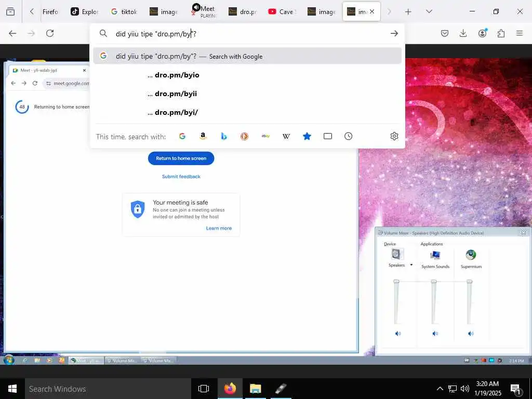Mute the Meet tab audio icon
This screenshot has height=399, width=532.
click(196, 7)
